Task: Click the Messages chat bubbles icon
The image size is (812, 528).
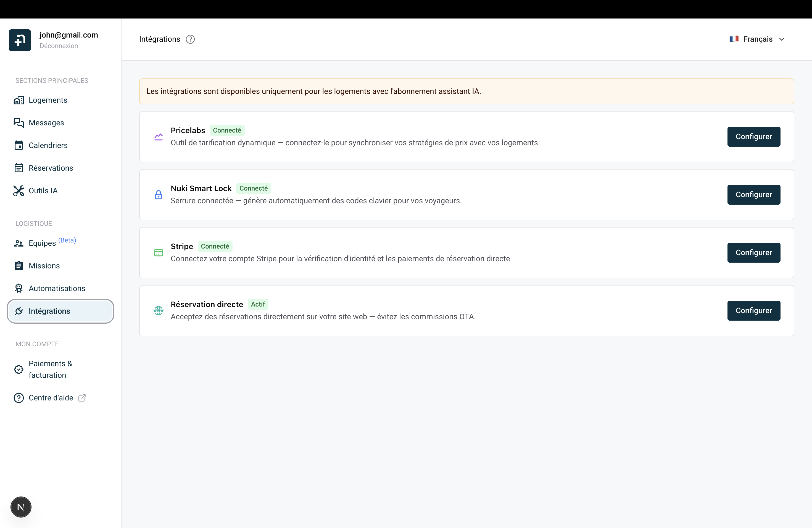Action: [x=19, y=123]
